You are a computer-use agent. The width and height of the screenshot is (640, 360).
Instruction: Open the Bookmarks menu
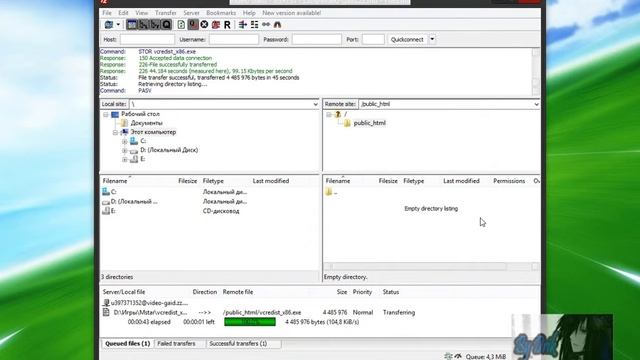[x=221, y=13]
